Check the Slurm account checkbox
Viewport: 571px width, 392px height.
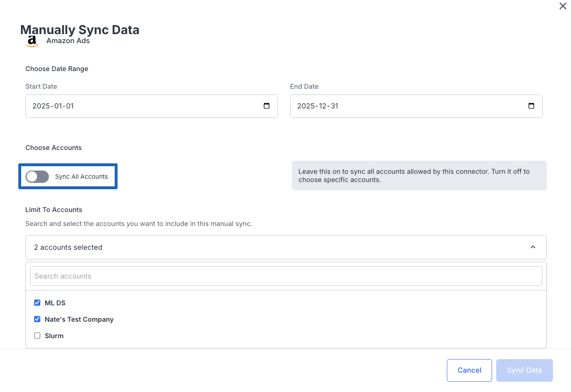pyautogui.click(x=37, y=336)
